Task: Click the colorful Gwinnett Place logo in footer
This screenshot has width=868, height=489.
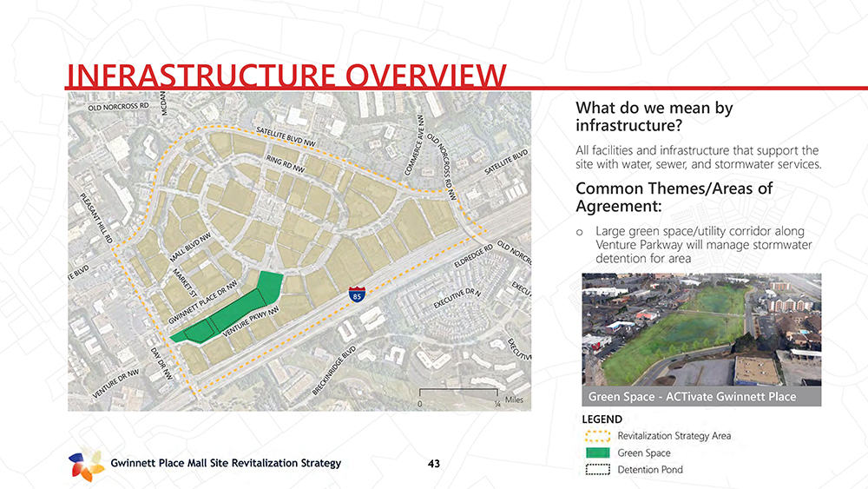Action: click(x=86, y=465)
